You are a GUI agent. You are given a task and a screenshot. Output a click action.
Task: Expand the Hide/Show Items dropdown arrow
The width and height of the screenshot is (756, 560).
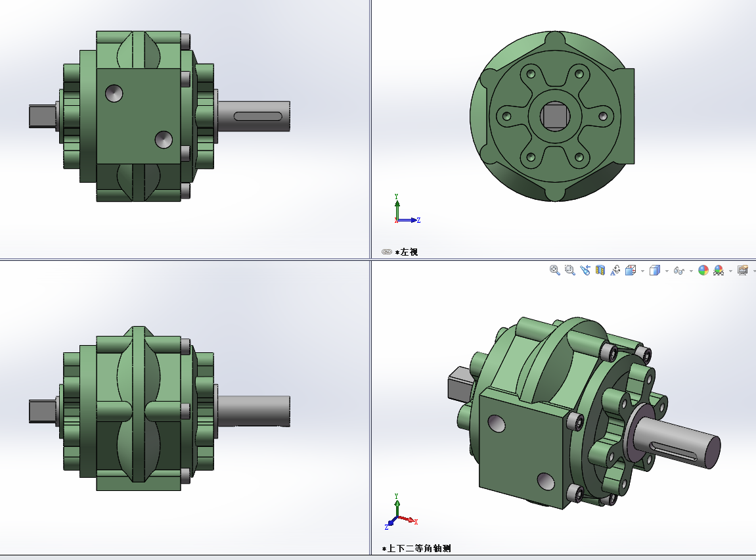(691, 271)
